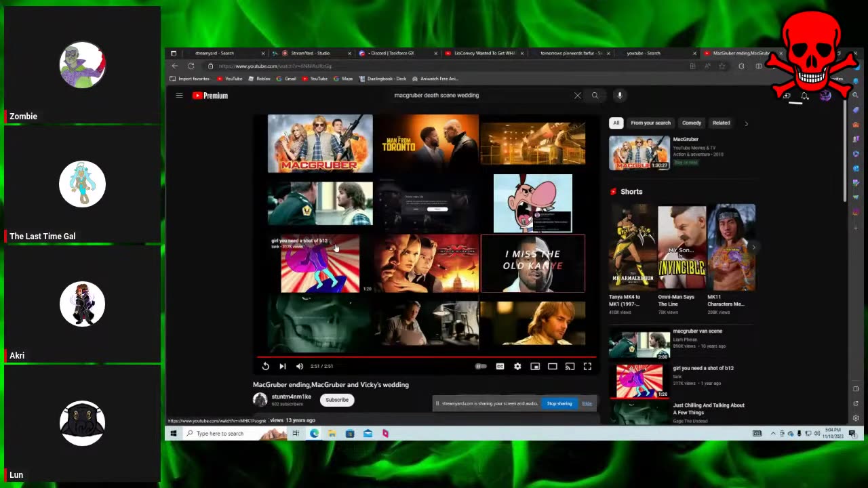The image size is (868, 488).
Task: Open the 'Import favorites' bookmark
Action: click(x=190, y=79)
